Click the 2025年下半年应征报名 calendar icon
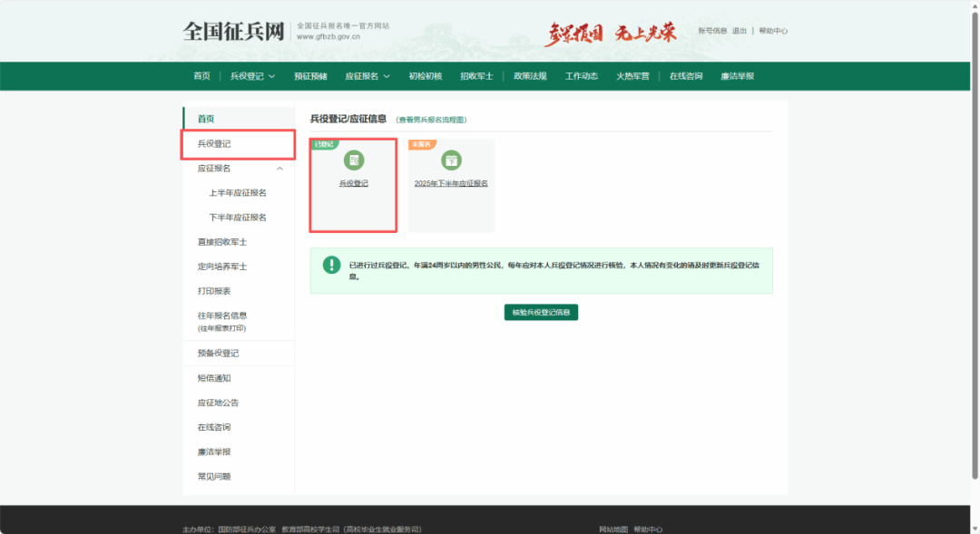The height and width of the screenshot is (534, 980). click(x=451, y=160)
